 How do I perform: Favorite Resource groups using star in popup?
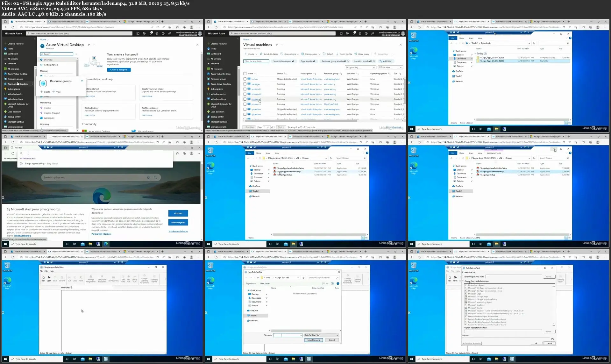(82, 81)
